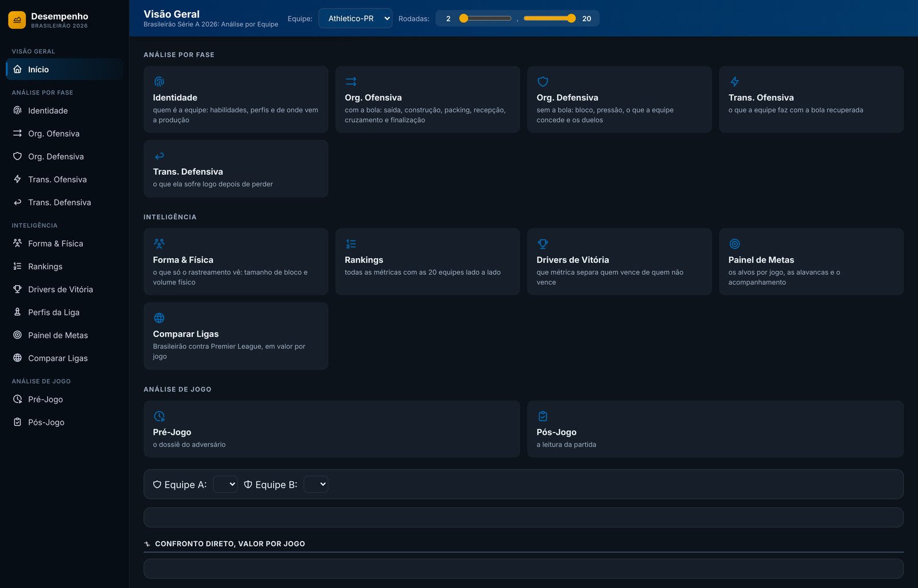Open Painel de Metas in the sidebar
This screenshot has height=588, width=918.
64,335
